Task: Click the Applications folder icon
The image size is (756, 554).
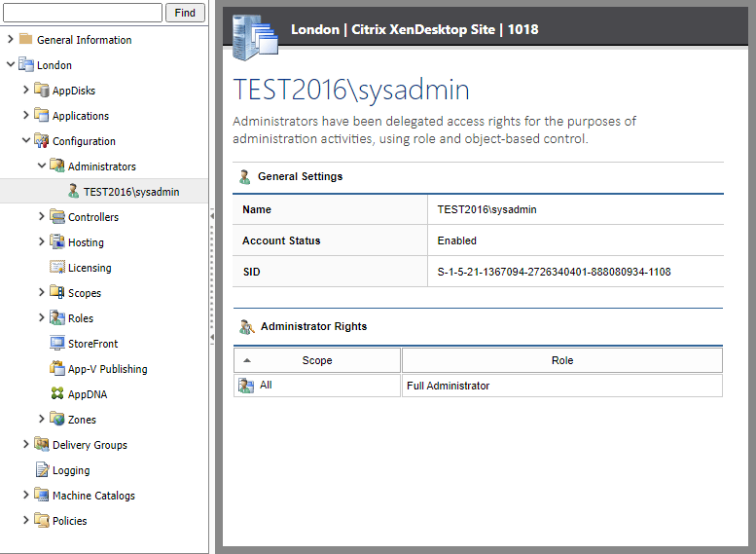Action: 42,115
